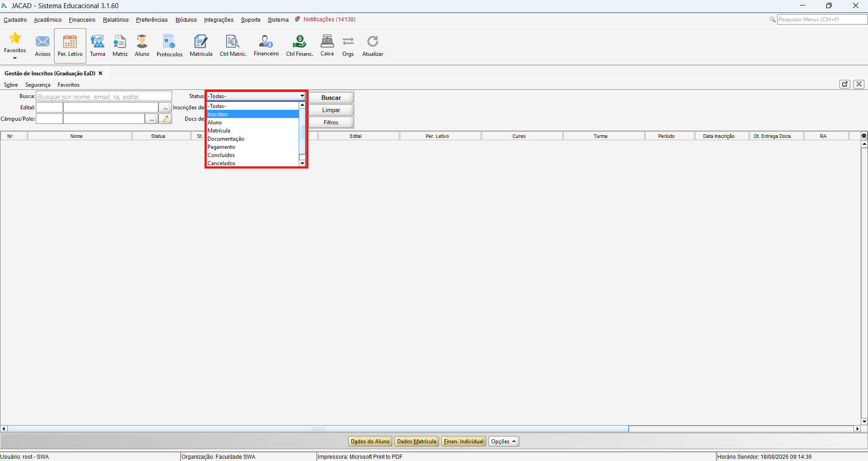This screenshot has width=868, height=461.
Task: Click the table column settings gear icon
Action: pyautogui.click(x=864, y=136)
